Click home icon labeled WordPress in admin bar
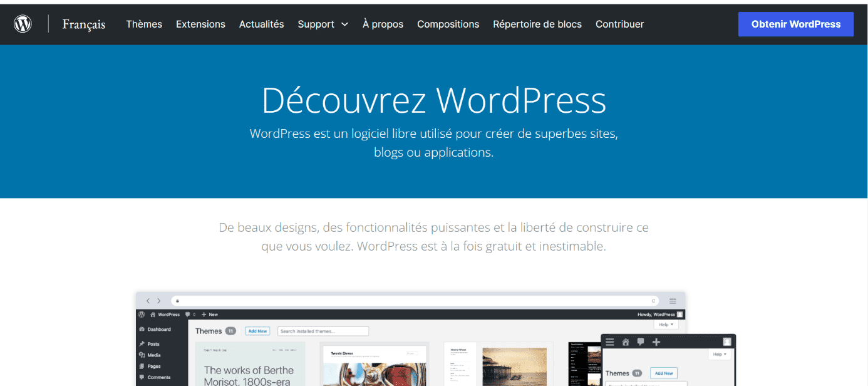 [x=165, y=314]
